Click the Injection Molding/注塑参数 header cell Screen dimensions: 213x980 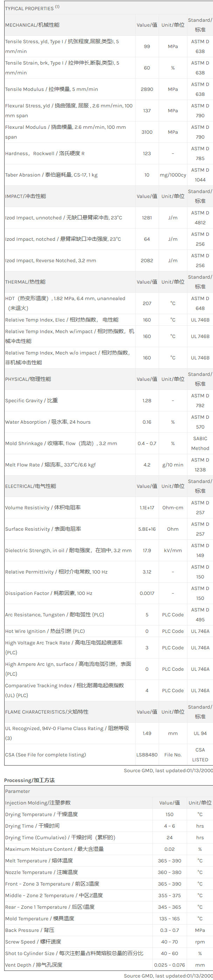click(38, 803)
